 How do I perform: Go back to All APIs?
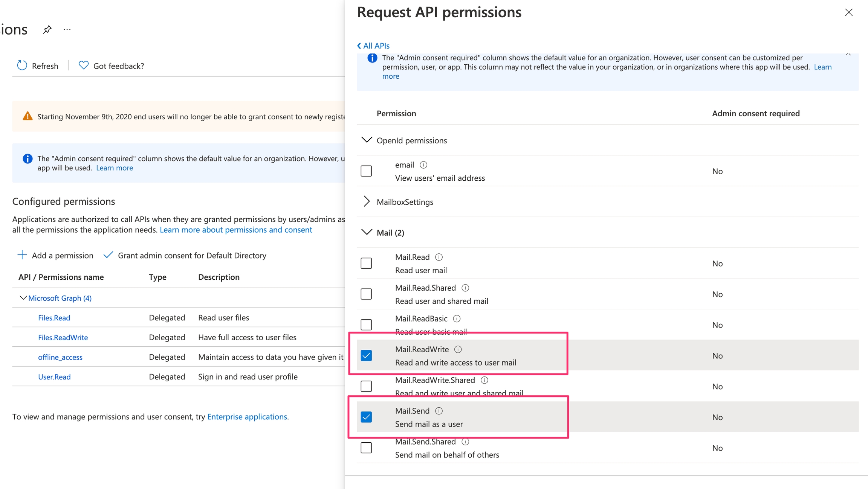[x=373, y=46]
